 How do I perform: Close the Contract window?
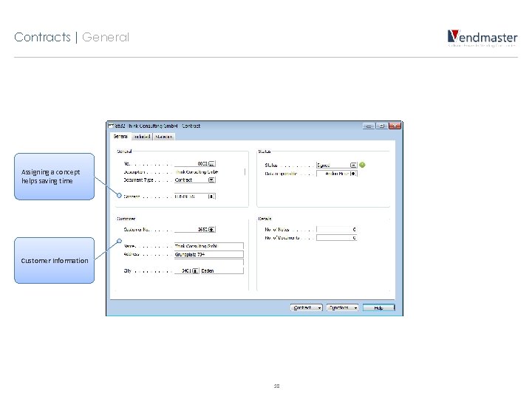(x=395, y=126)
